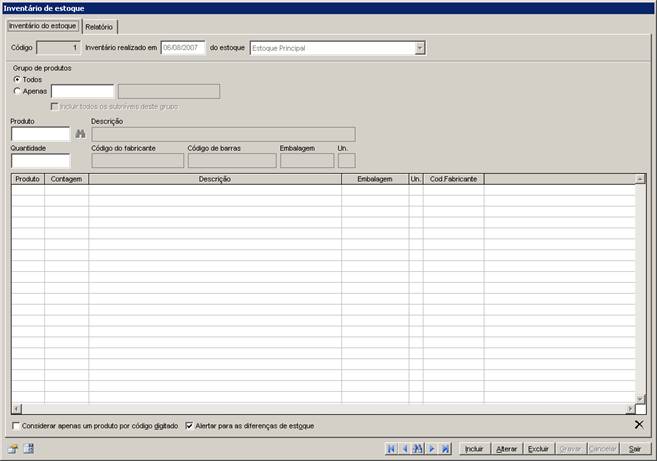Click the Apenas group code input field

pyautogui.click(x=83, y=91)
